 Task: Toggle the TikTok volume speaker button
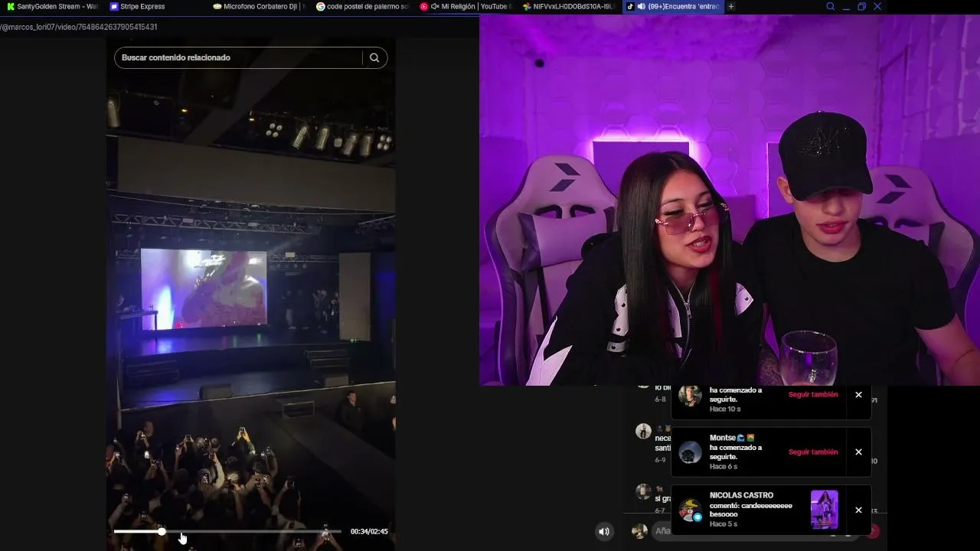pos(604,531)
